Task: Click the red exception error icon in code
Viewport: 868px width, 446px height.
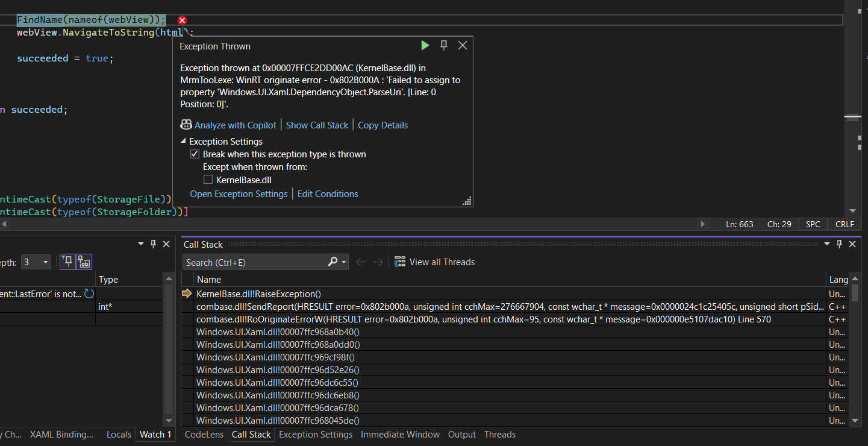Action: click(183, 20)
